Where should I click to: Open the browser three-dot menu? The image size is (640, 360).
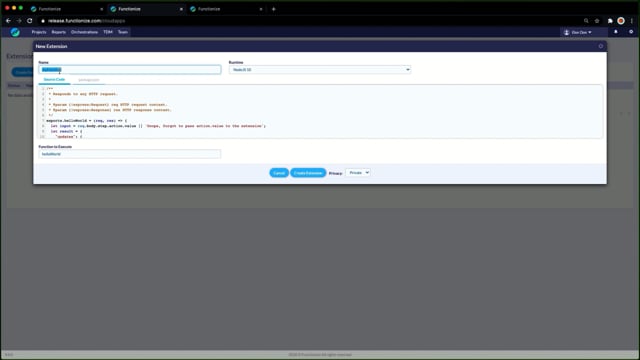[x=631, y=21]
